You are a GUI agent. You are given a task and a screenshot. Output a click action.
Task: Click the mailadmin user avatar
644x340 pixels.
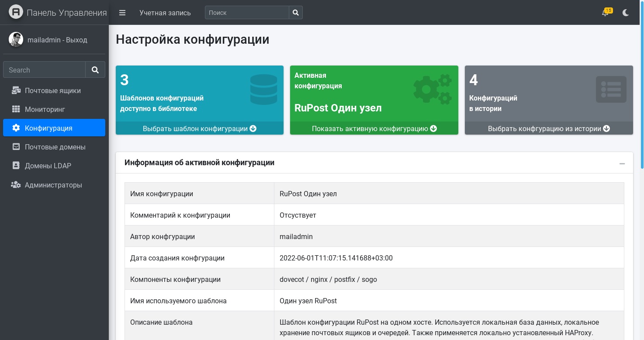click(x=16, y=40)
